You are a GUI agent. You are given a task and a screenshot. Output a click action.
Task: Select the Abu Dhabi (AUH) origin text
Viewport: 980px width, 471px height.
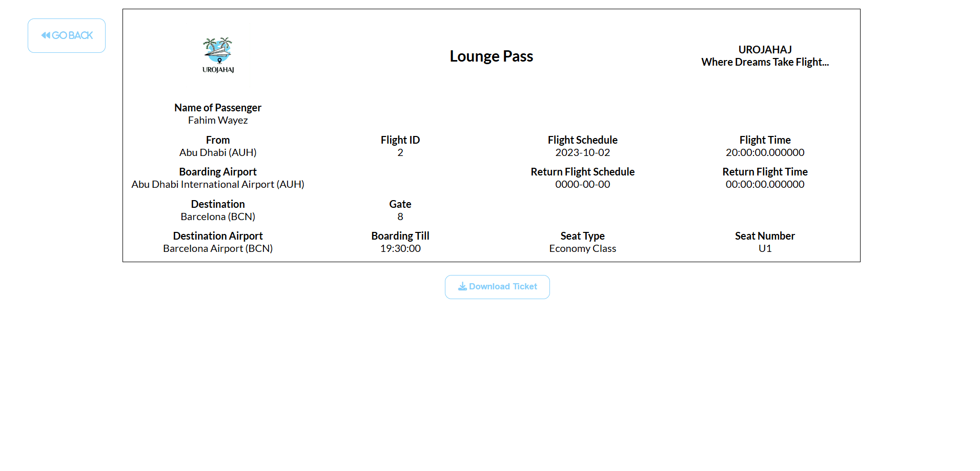(x=218, y=153)
